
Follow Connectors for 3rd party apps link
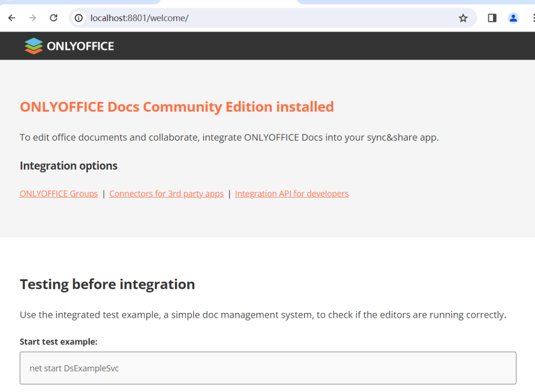(166, 194)
